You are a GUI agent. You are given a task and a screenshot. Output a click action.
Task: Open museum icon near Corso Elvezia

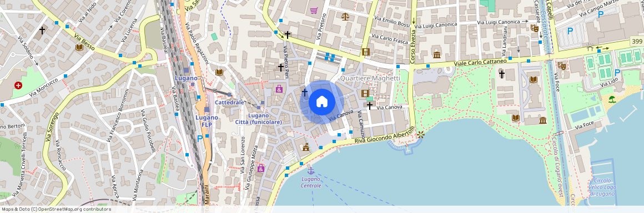(x=436, y=54)
